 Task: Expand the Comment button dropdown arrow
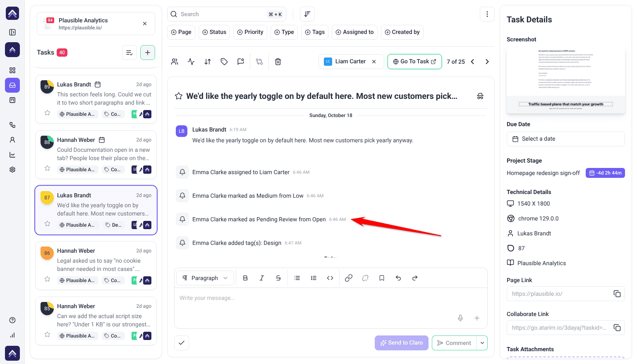coord(482,343)
